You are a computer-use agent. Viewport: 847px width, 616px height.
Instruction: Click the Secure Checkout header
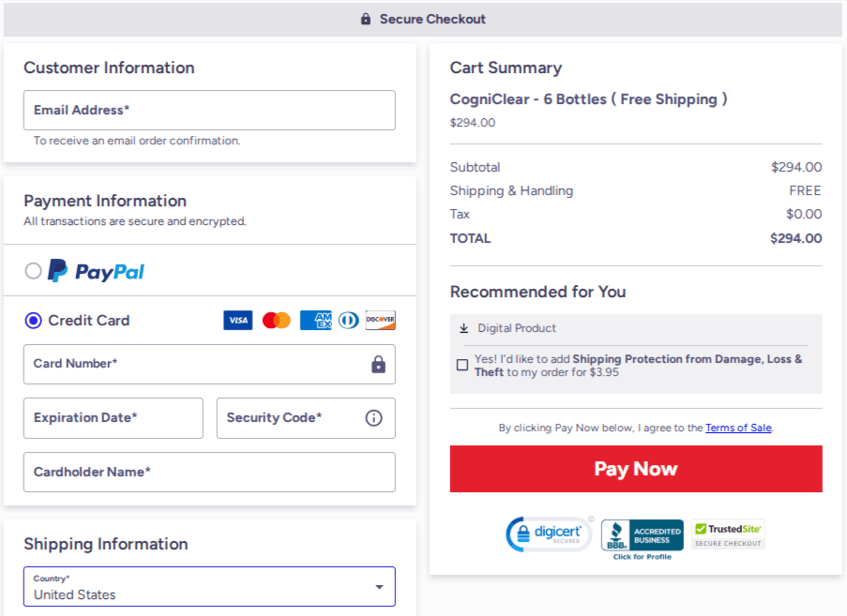[x=423, y=18]
